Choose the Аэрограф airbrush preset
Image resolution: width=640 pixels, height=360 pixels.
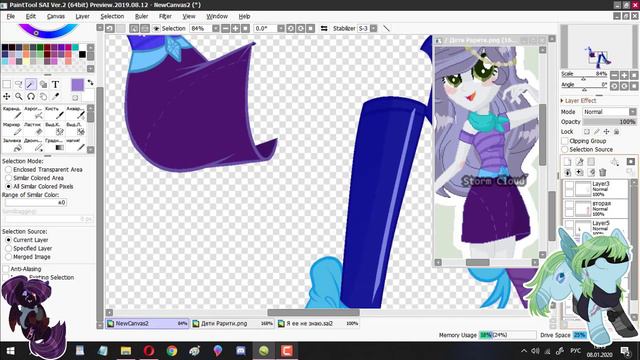pos(33,113)
